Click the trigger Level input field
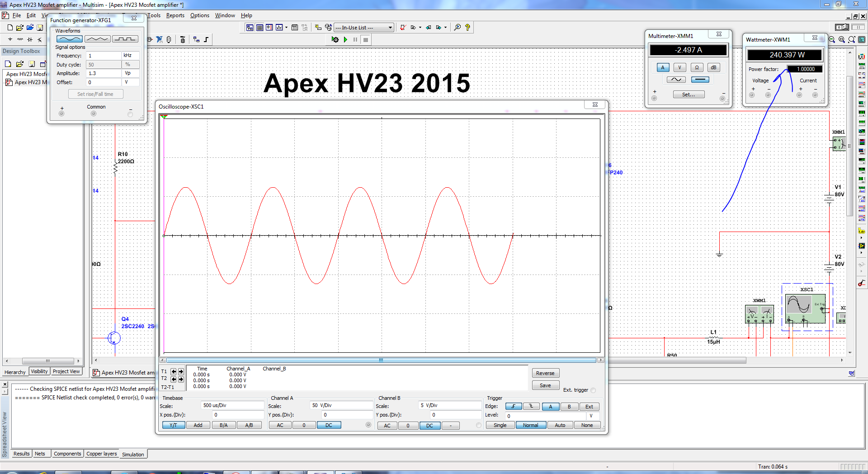Viewport: 868px width, 474px height. click(x=546, y=416)
